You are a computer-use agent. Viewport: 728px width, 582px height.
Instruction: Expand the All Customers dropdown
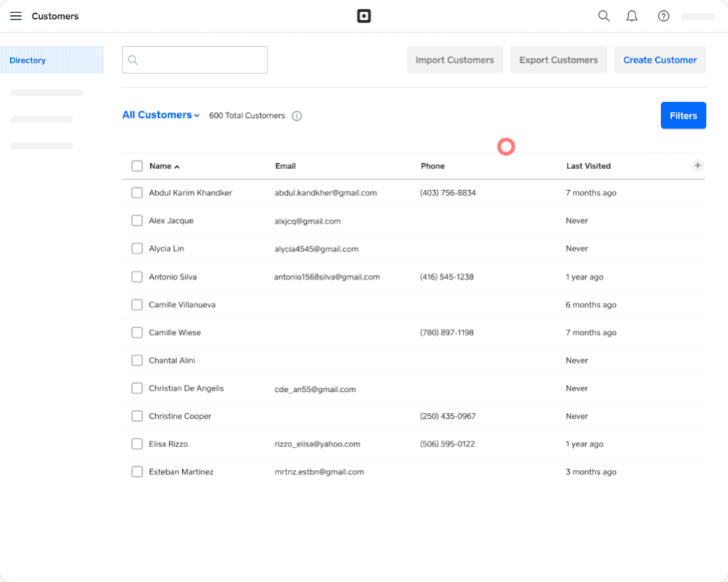(161, 115)
